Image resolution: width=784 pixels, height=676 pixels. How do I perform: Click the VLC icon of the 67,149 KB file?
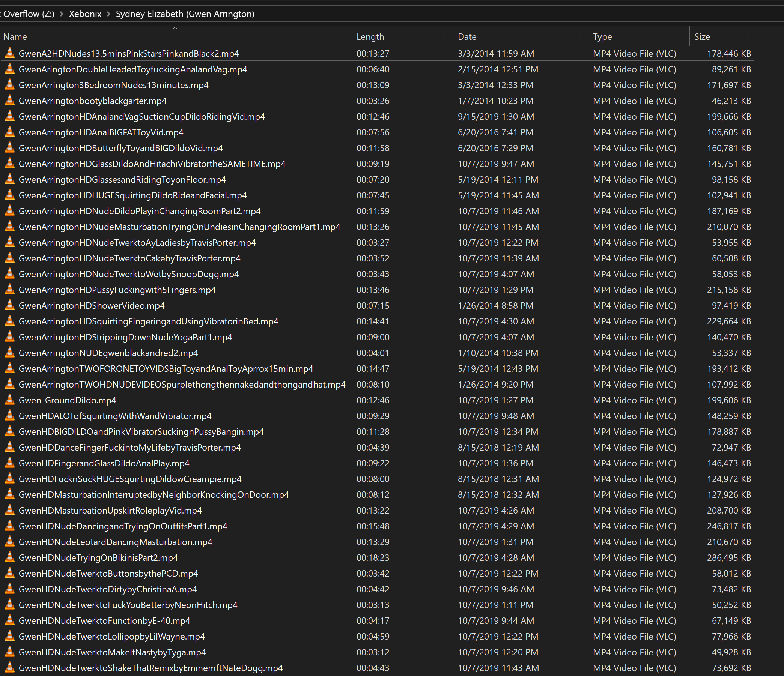(10, 621)
